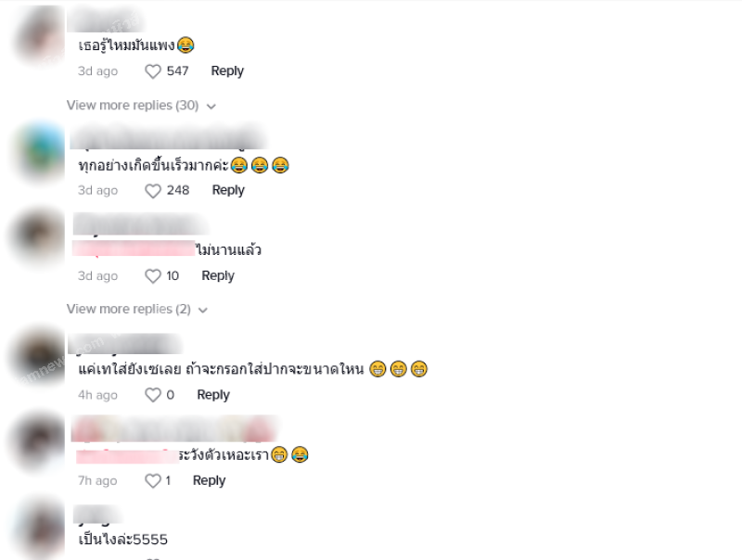The image size is (742, 560).
Task: Click the chevron beside 2 replies
Action: 203,311
